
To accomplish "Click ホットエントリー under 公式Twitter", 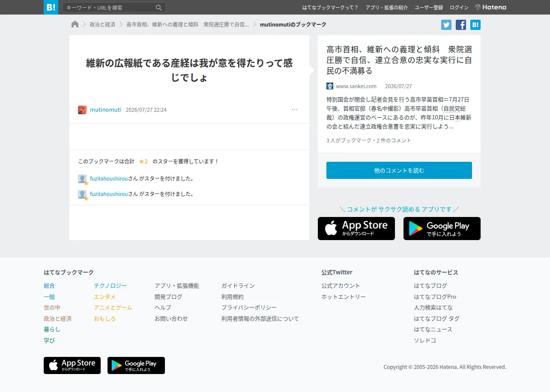I will [344, 297].
